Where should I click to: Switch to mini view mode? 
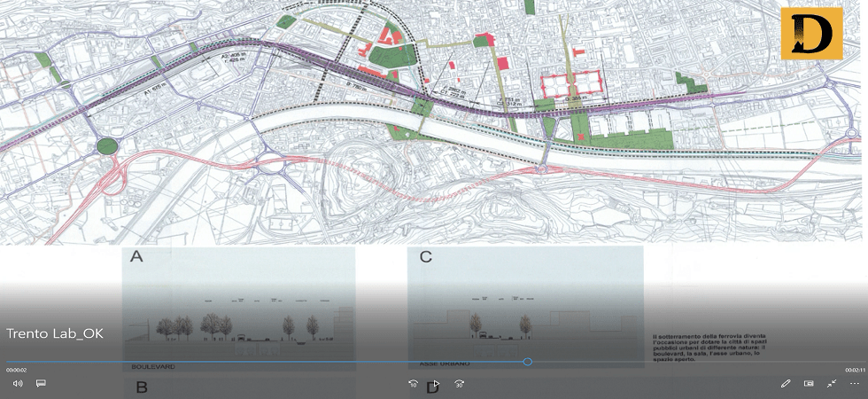tap(809, 383)
